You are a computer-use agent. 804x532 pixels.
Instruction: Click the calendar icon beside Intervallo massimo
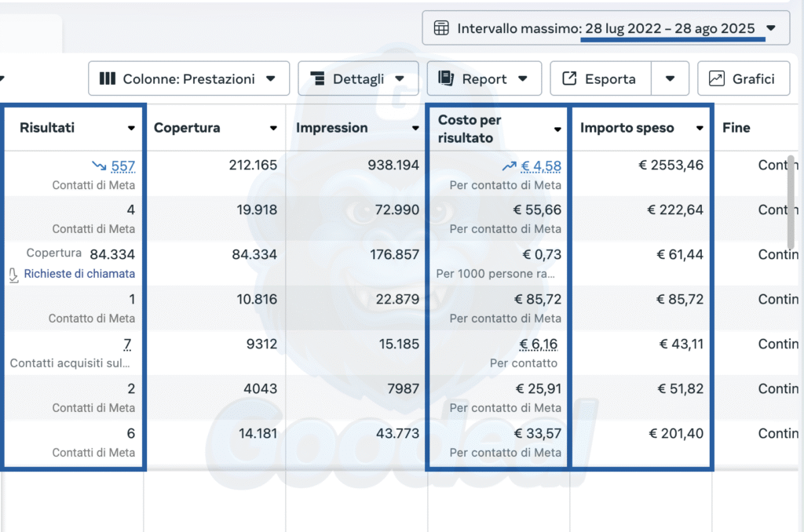[441, 28]
